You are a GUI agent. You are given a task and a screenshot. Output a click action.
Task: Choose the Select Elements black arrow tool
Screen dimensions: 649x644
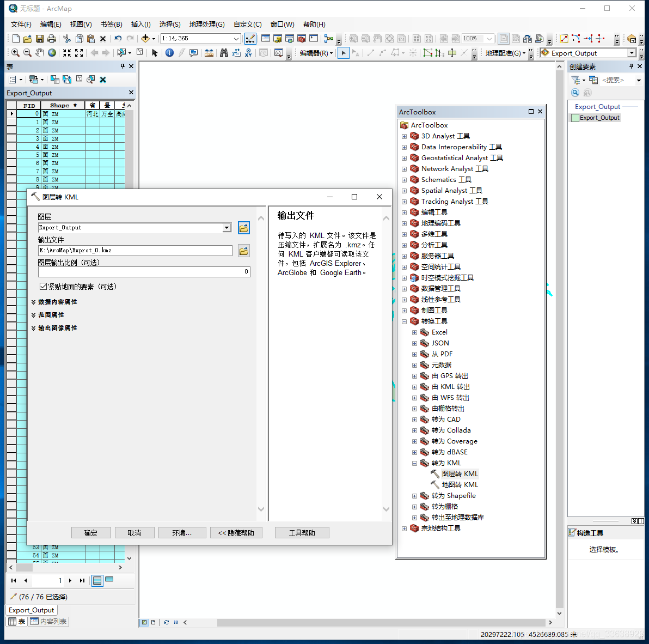click(155, 53)
